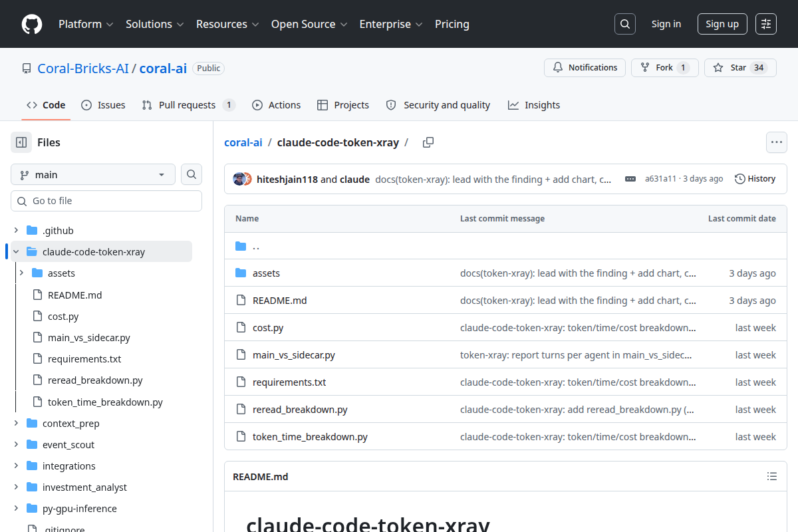
Task: View commit History
Action: 755,179
